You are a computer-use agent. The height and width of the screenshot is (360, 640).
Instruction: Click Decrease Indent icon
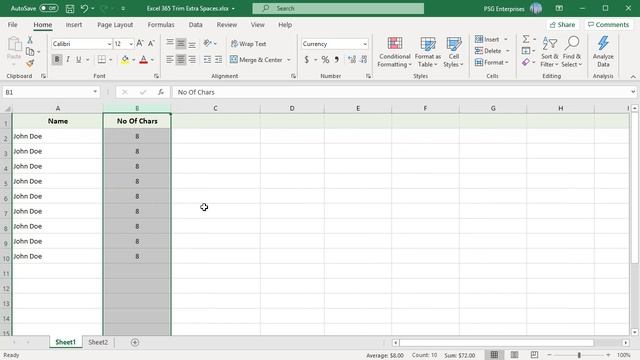click(x=207, y=60)
